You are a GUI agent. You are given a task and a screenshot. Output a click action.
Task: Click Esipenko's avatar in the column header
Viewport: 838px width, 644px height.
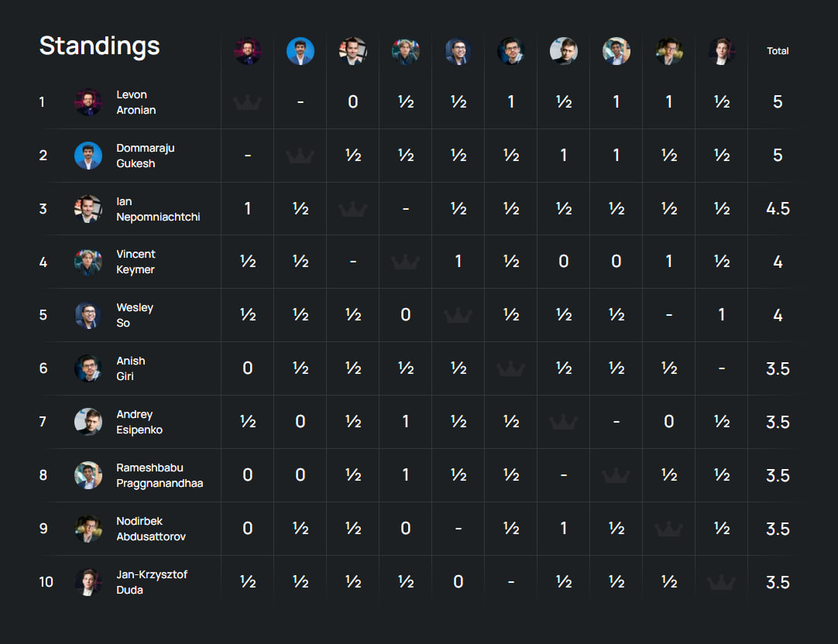(564, 51)
